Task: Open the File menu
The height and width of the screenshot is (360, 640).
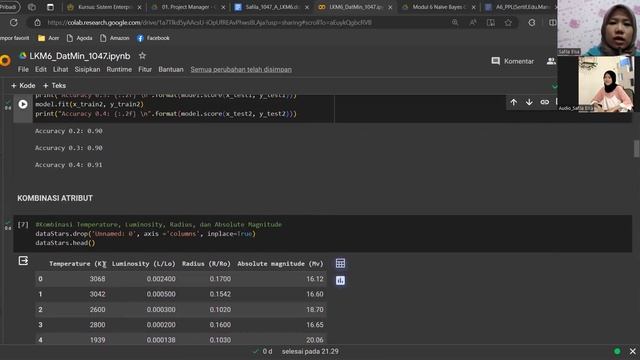Action: (x=23, y=69)
